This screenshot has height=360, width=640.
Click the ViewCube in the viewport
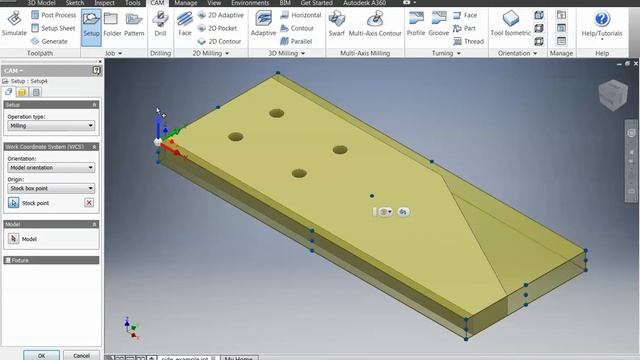[x=613, y=95]
